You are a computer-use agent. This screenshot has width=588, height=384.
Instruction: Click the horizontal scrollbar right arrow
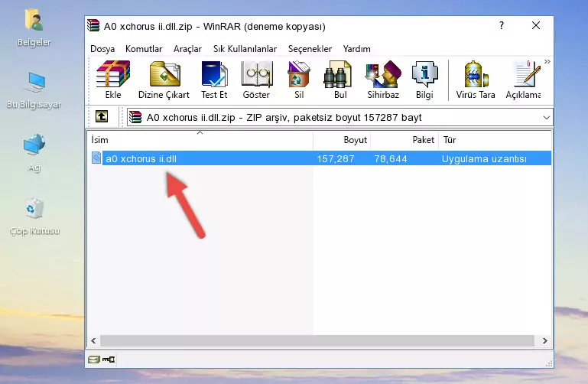click(x=544, y=340)
